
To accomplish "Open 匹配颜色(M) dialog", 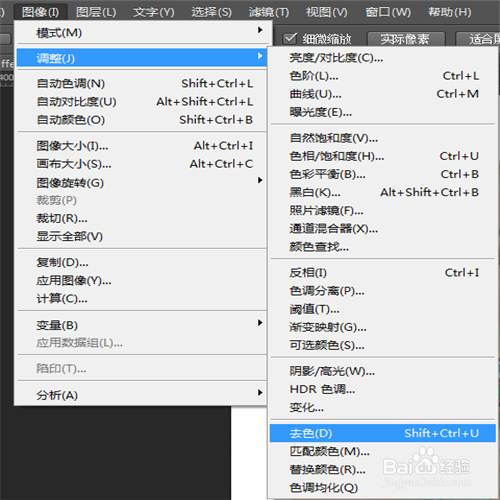I will coord(383,451).
